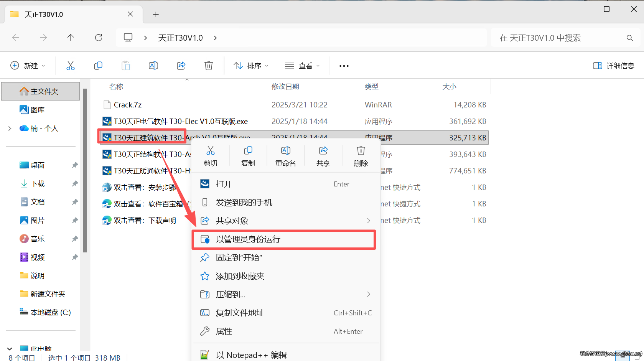Select 主文件夹 in the navigation pane
Viewport: 644px width, 361px height.
point(41,91)
